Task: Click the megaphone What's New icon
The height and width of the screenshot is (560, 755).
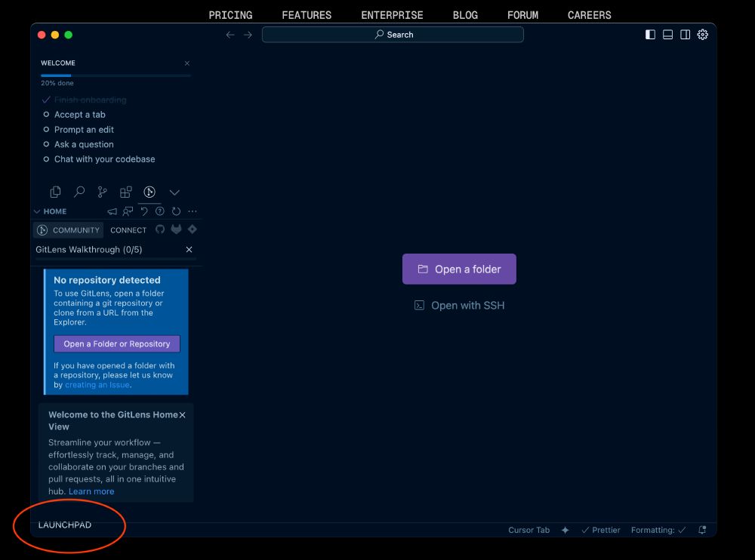Action: [112, 211]
